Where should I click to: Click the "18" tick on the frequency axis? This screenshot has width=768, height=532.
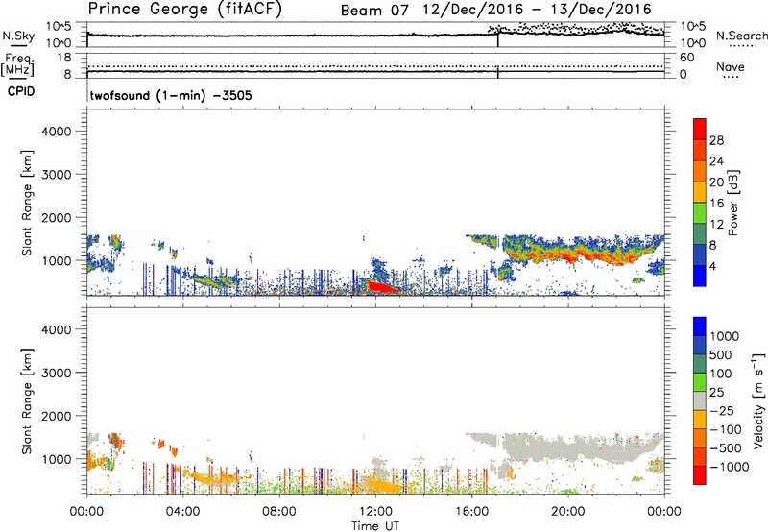tap(62, 58)
